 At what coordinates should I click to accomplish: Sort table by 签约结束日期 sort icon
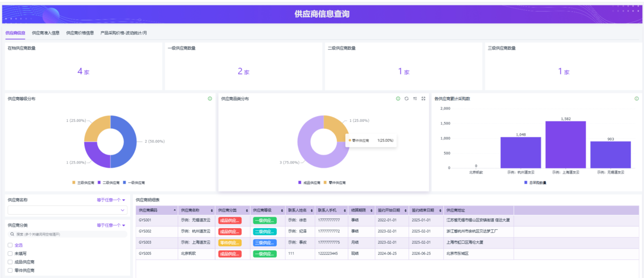[x=441, y=211]
